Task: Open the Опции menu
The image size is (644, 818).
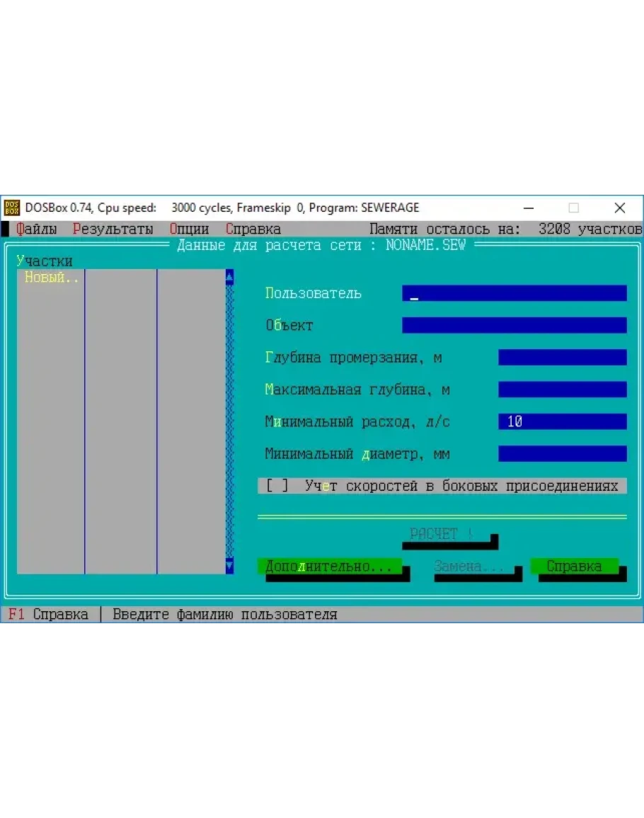Action: tap(189, 229)
